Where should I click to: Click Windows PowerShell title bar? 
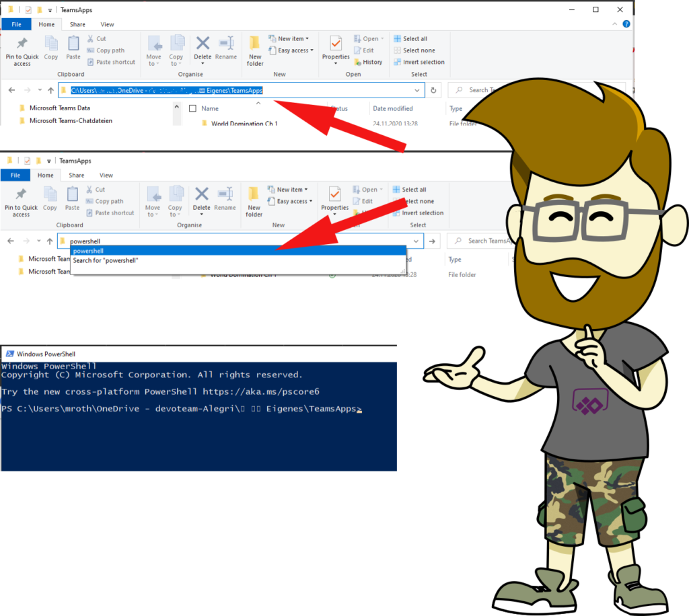coord(198,354)
